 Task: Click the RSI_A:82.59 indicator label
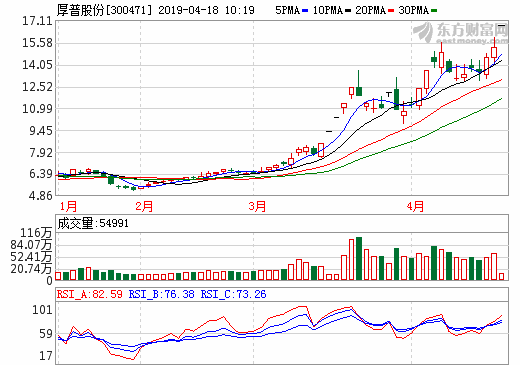coord(90,294)
